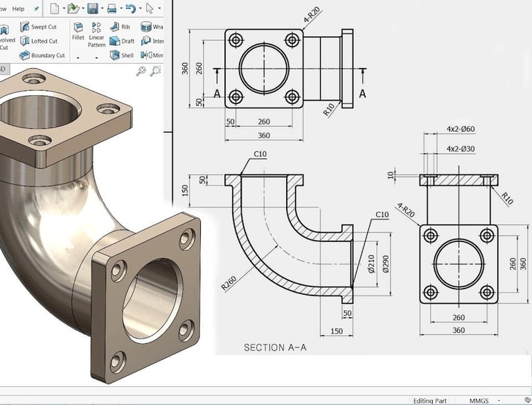The image size is (532, 405).
Task: Click the Ø210 diameter dimension
Action: [x=371, y=264]
